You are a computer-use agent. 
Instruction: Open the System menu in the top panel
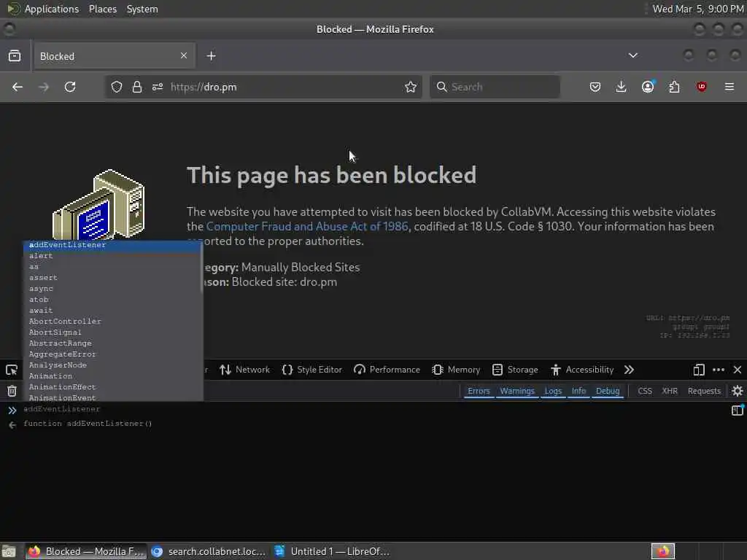[142, 9]
